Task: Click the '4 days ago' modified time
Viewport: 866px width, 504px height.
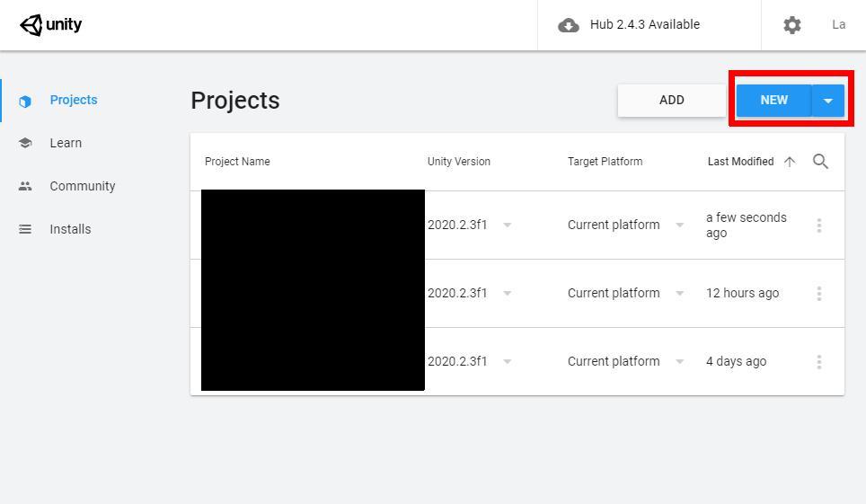Action: [x=737, y=361]
